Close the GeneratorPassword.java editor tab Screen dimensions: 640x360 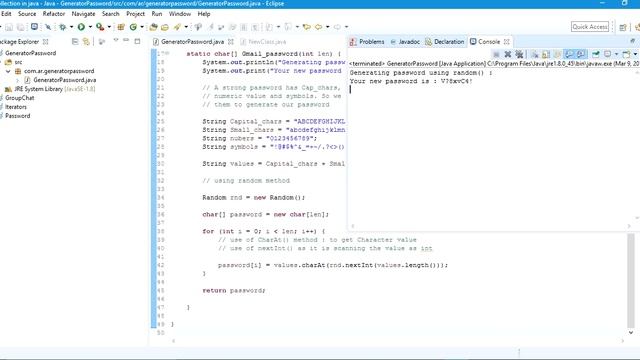231,42
